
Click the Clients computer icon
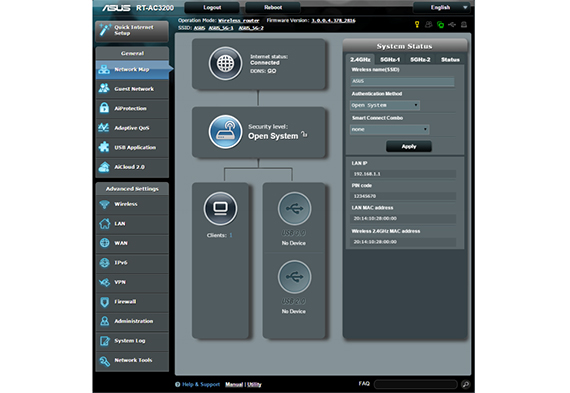point(220,209)
